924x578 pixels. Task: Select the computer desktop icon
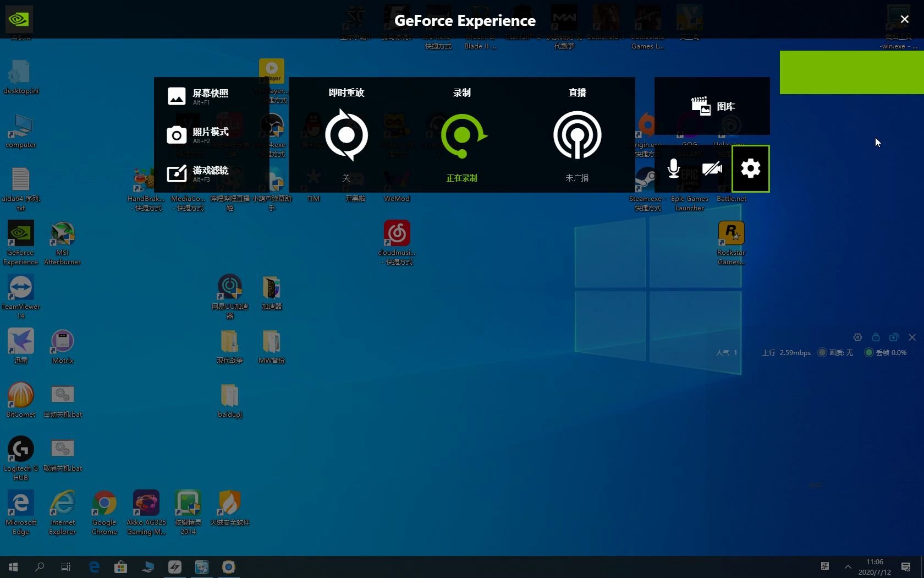20,130
